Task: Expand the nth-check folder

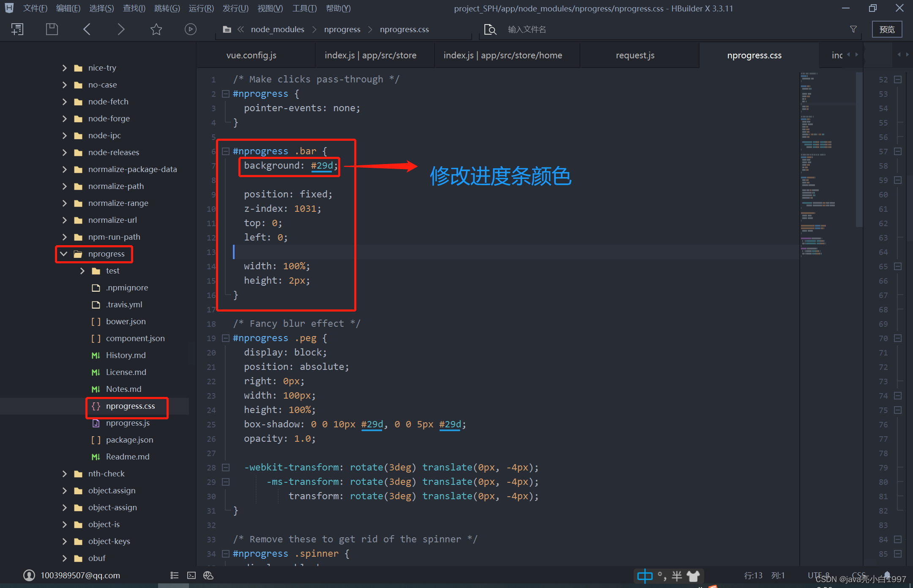Action: pos(64,473)
